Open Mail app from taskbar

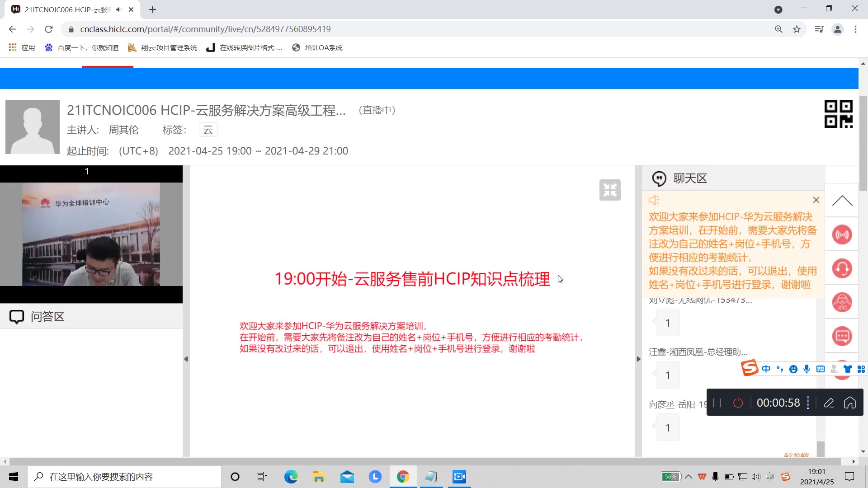(x=347, y=477)
